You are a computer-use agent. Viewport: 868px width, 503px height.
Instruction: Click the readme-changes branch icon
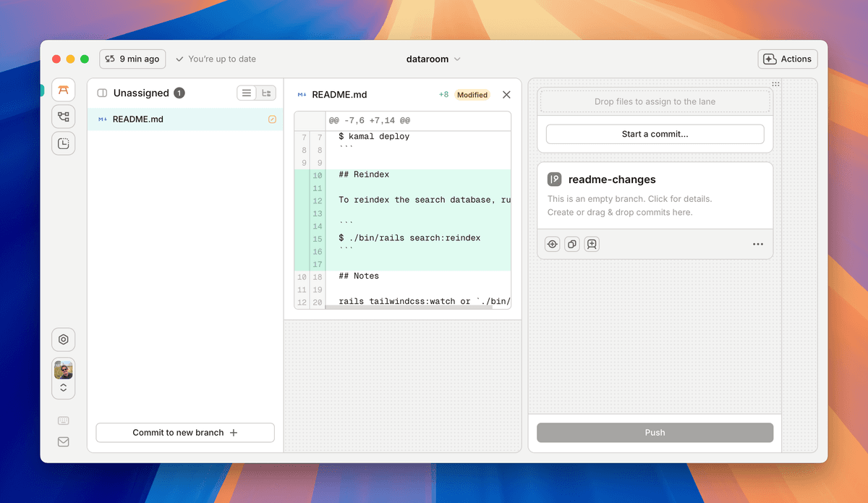554,179
